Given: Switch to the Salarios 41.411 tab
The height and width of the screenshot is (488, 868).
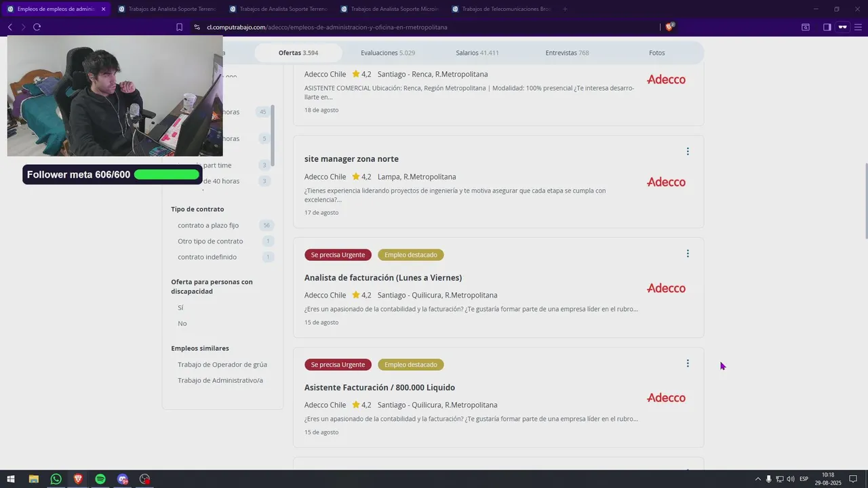Looking at the screenshot, I should point(477,53).
